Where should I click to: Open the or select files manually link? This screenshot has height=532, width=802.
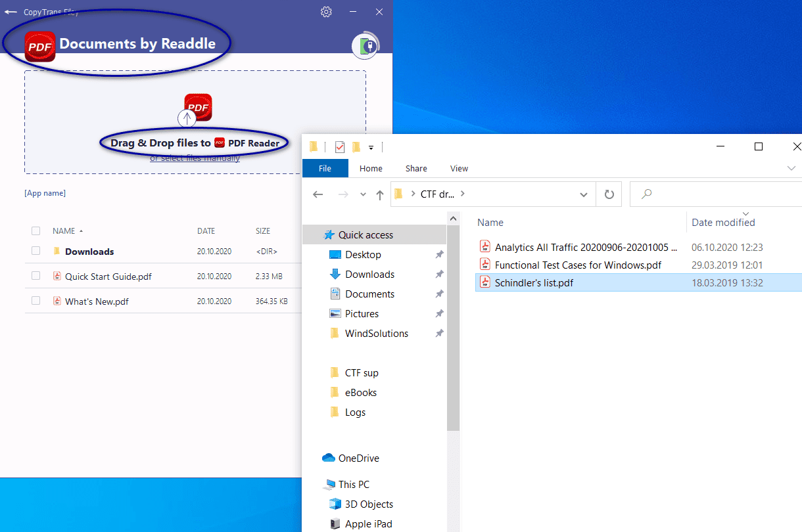click(x=195, y=158)
